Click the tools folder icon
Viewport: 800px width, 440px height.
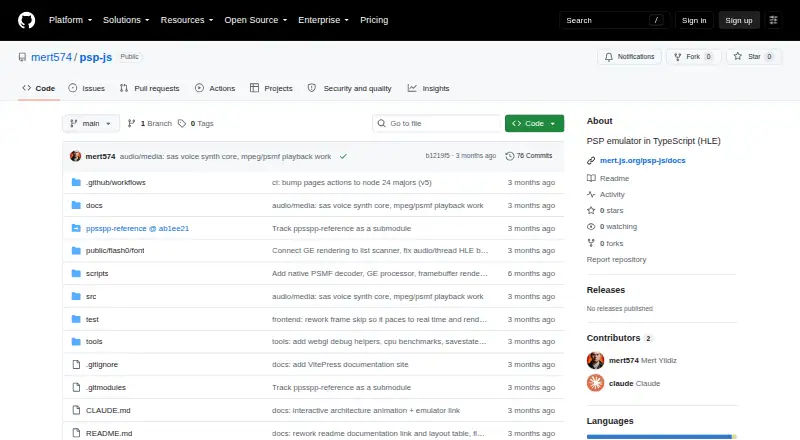(x=76, y=341)
